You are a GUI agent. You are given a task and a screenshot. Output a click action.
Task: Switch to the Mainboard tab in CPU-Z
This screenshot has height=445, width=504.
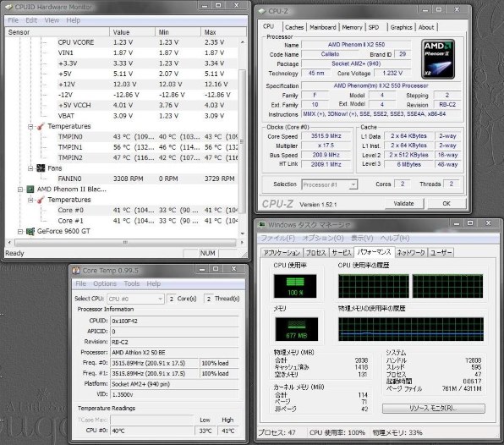[x=323, y=27]
